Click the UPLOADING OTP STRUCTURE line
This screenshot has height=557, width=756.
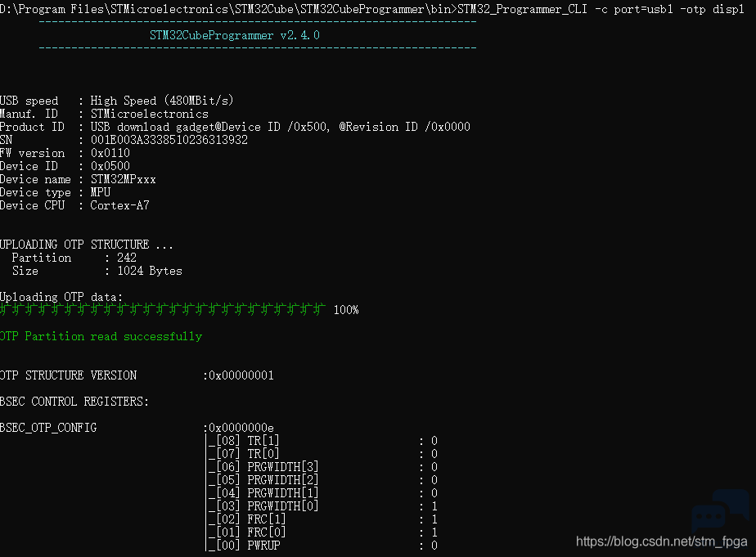[86, 245]
